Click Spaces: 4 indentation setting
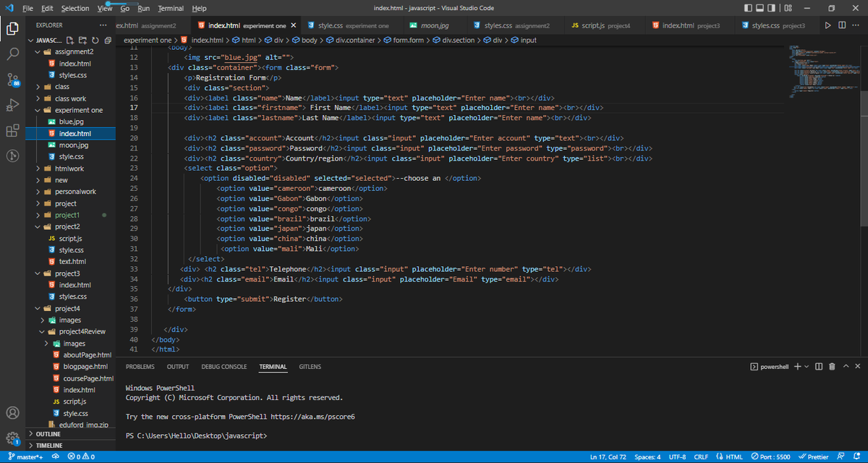Image resolution: width=868 pixels, height=463 pixels. pos(648,457)
